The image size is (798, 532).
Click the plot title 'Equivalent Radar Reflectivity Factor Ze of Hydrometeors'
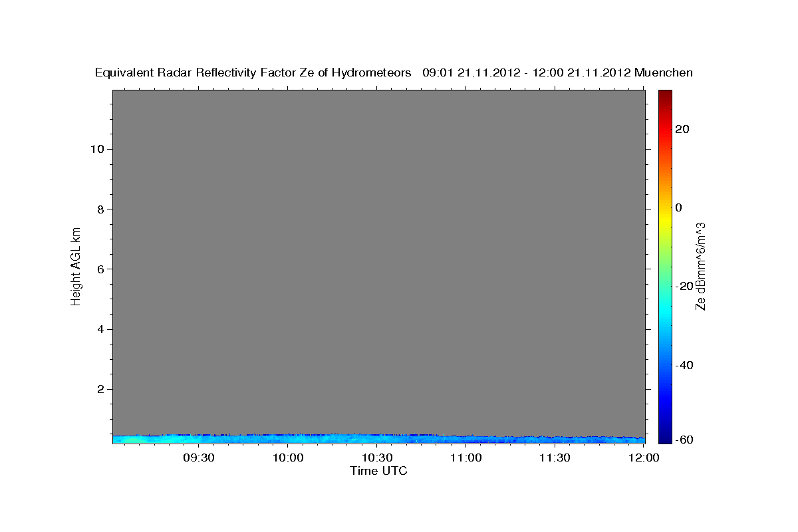click(253, 73)
